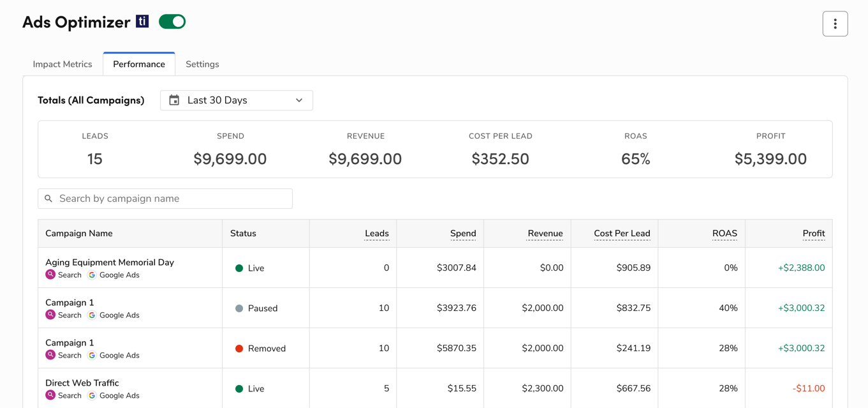Viewport: 868px width, 408px height.
Task: Click the Search by campaign name field
Action: (165, 199)
